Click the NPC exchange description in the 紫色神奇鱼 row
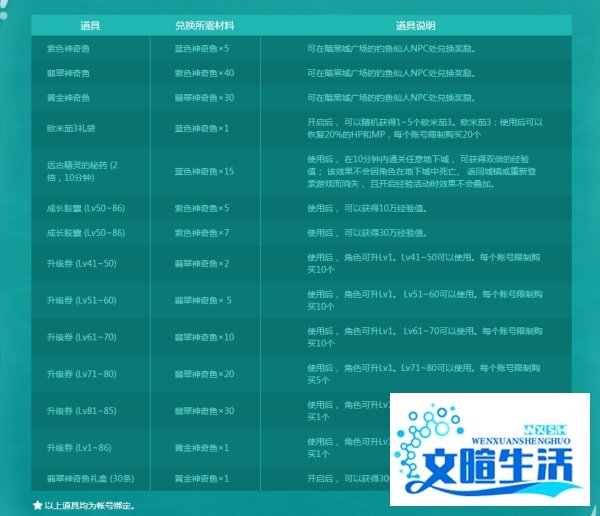The width and height of the screenshot is (600, 516). coord(391,49)
